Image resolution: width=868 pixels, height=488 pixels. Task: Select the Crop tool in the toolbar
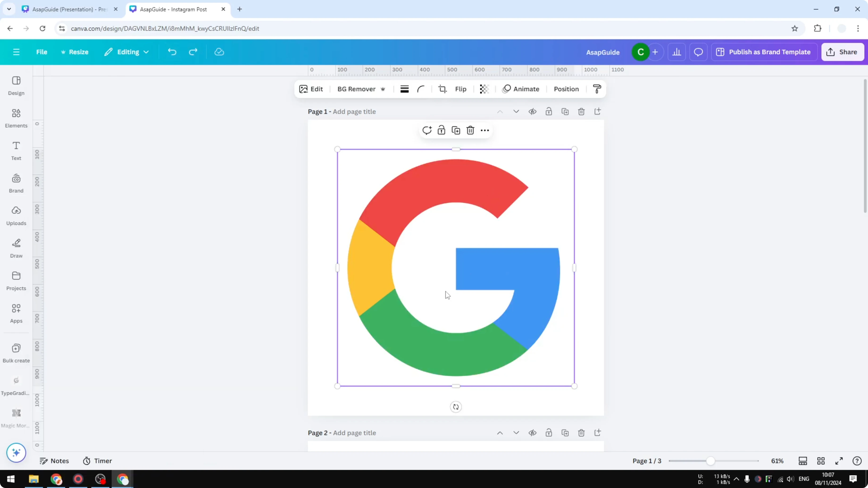442,89
